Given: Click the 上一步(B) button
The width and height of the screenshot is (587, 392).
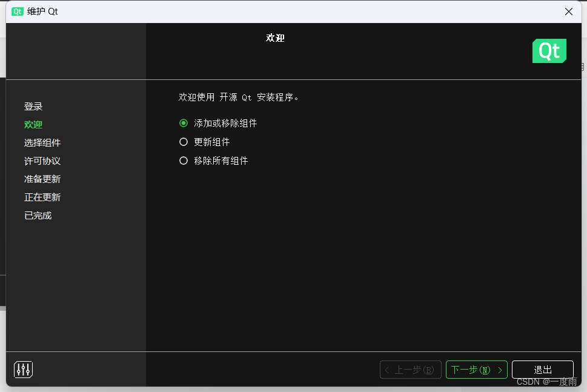Looking at the screenshot, I should click(411, 370).
